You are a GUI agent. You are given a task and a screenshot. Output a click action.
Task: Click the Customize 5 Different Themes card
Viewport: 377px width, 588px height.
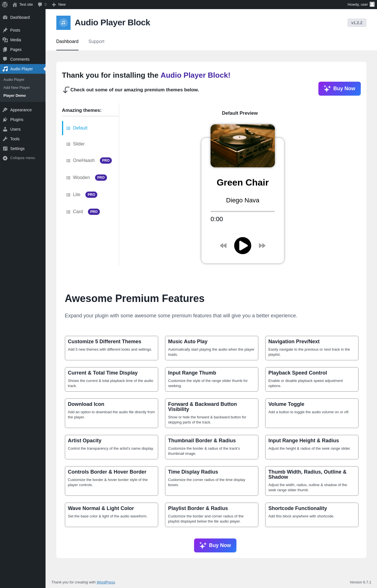tap(112, 348)
